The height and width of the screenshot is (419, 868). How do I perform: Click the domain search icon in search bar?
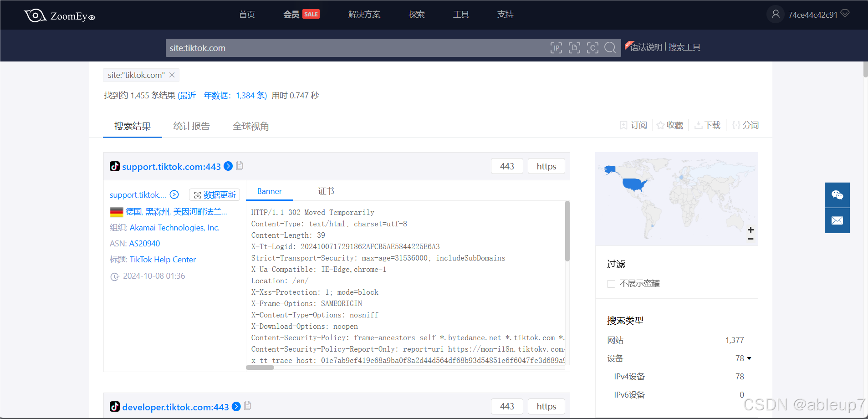coord(574,48)
